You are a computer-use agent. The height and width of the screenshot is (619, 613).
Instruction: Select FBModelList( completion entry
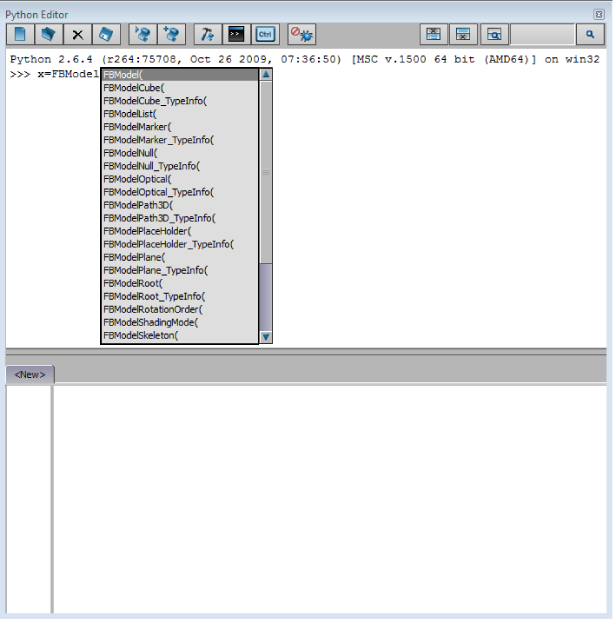click(180, 114)
